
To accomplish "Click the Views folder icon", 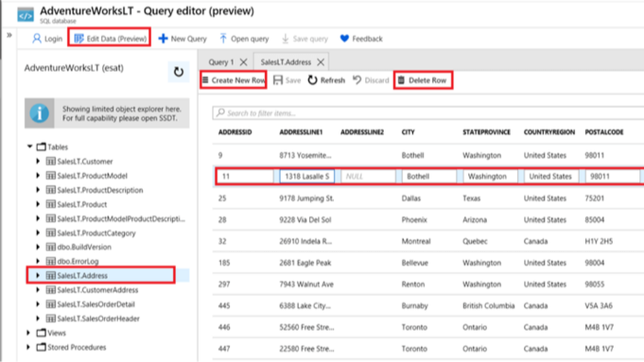I will [41, 333].
